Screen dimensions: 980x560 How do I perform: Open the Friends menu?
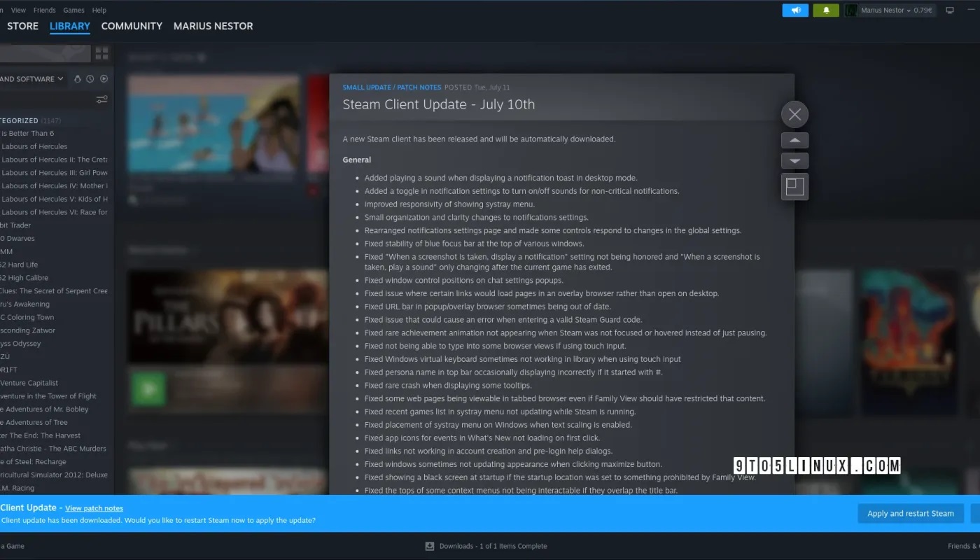coord(44,10)
